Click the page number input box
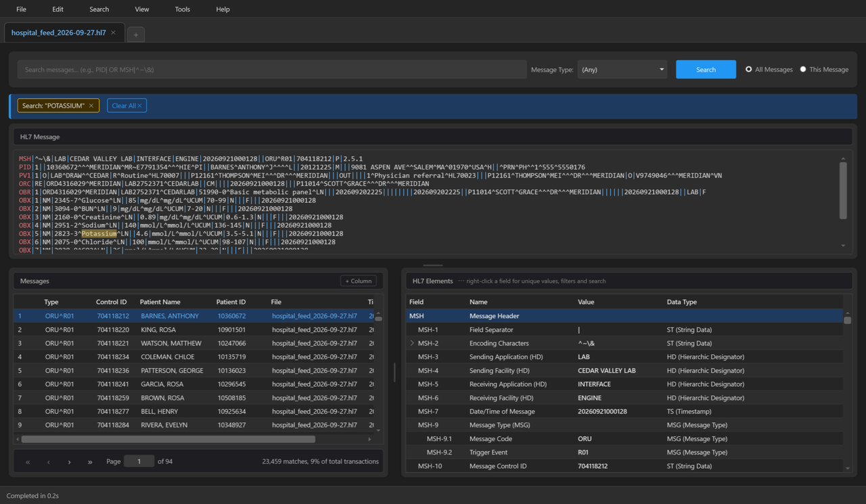 coord(139,461)
